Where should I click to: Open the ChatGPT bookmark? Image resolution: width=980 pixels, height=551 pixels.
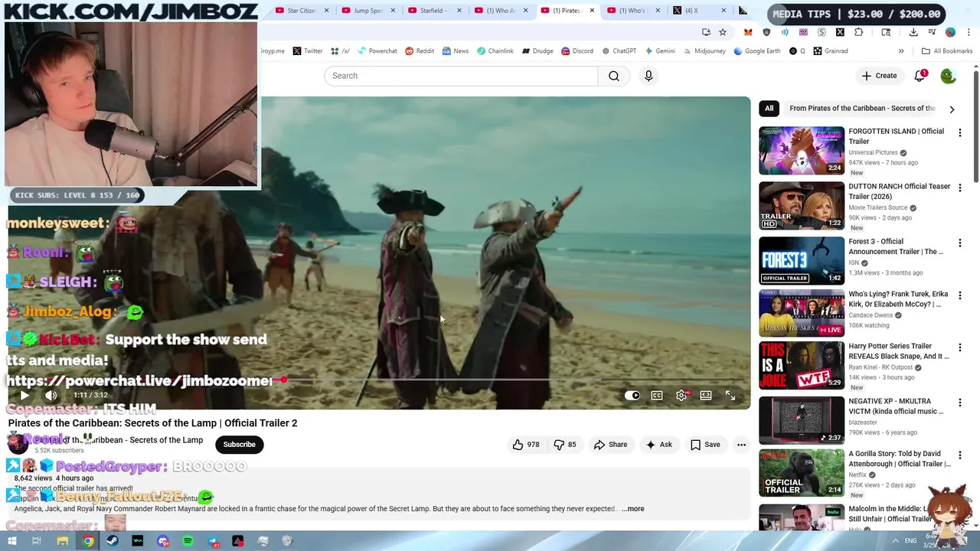click(x=619, y=51)
